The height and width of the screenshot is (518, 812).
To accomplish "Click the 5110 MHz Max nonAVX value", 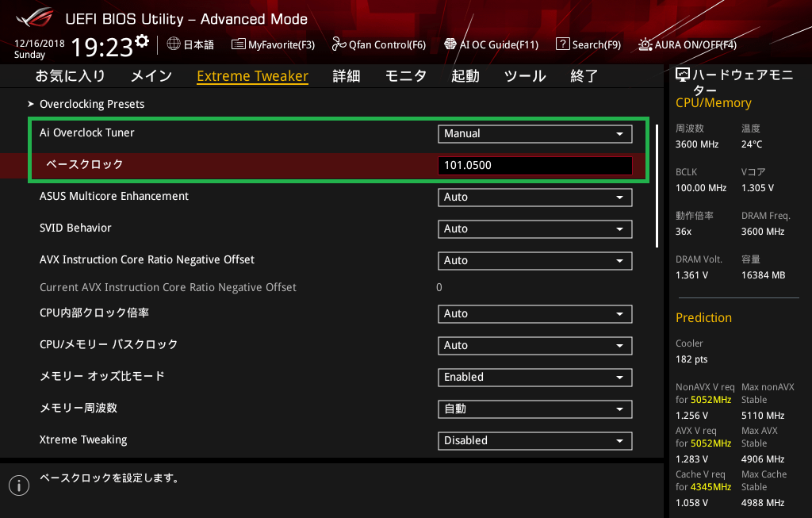I will (x=763, y=416).
